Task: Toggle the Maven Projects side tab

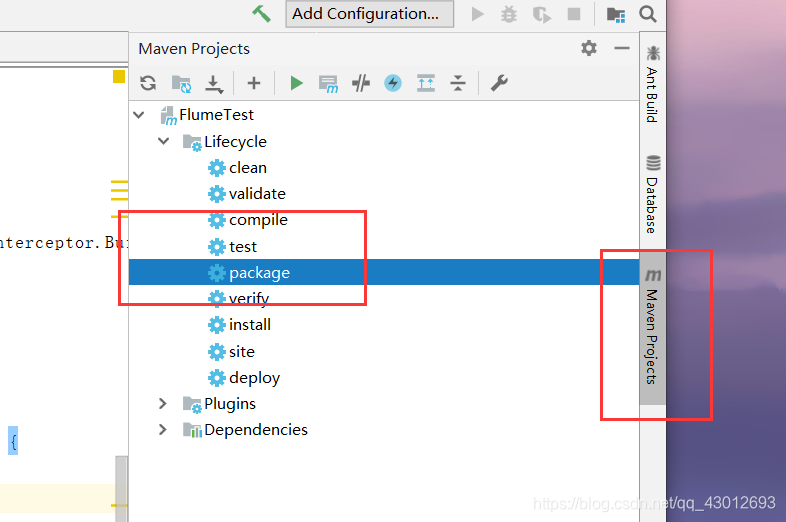Action: pos(653,327)
